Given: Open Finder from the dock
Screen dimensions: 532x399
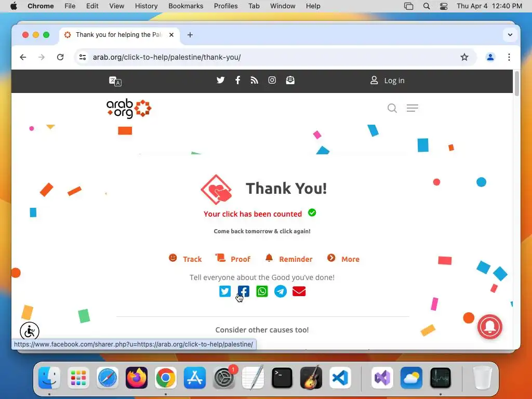Looking at the screenshot, I should pos(49,377).
